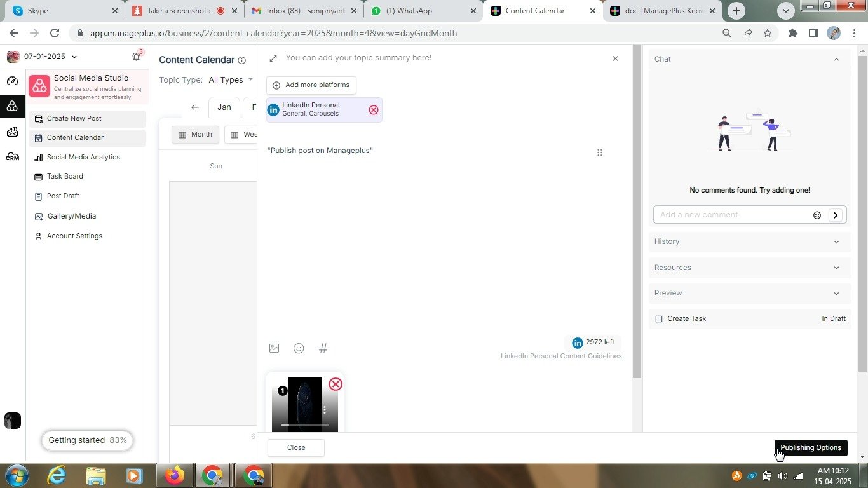Open the CRM icon in left rail
This screenshot has height=488, width=868.
point(12,156)
